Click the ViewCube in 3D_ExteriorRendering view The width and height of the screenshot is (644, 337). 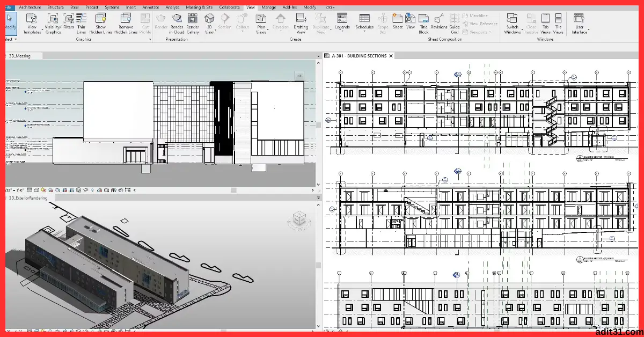298,219
